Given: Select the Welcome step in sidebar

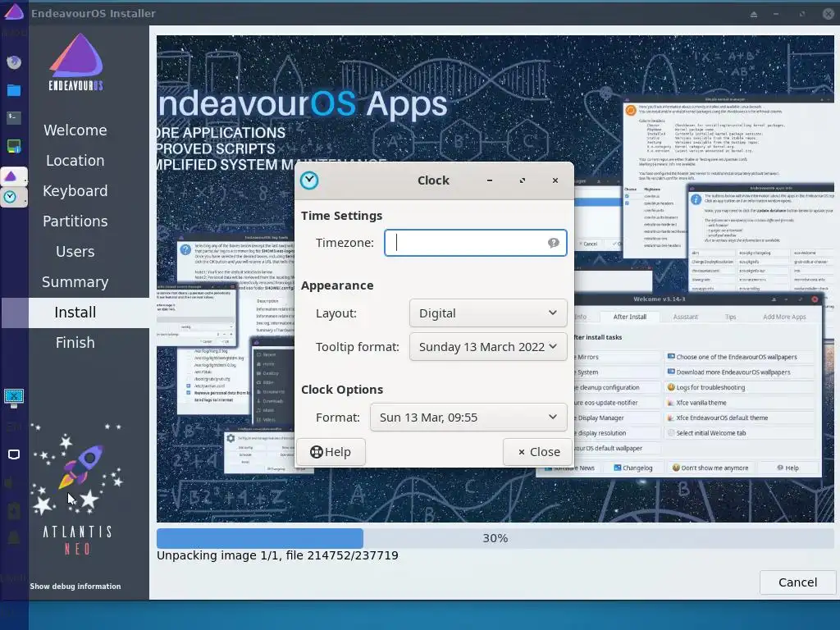Looking at the screenshot, I should (x=75, y=130).
